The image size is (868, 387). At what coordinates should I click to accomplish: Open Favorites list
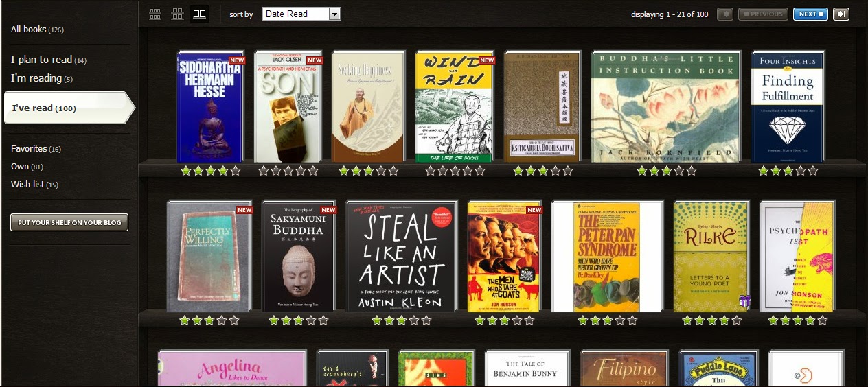click(x=36, y=149)
